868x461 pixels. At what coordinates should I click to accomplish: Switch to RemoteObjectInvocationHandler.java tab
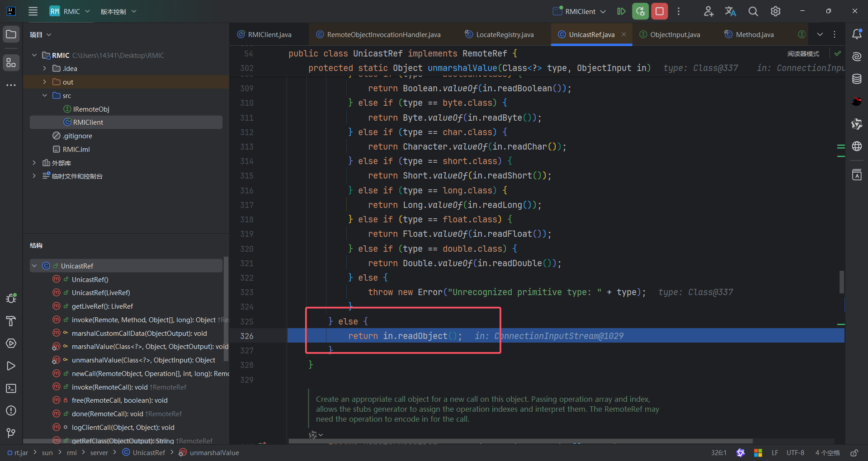click(x=378, y=34)
